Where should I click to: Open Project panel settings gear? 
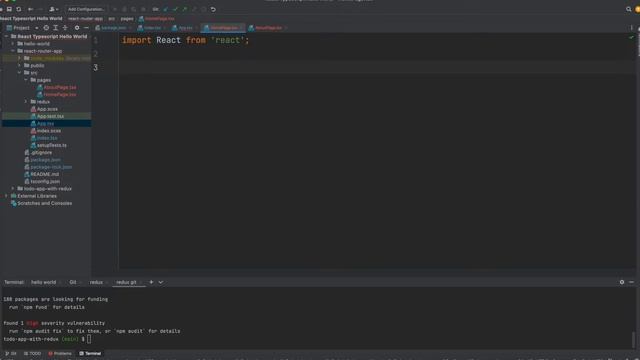[77, 28]
